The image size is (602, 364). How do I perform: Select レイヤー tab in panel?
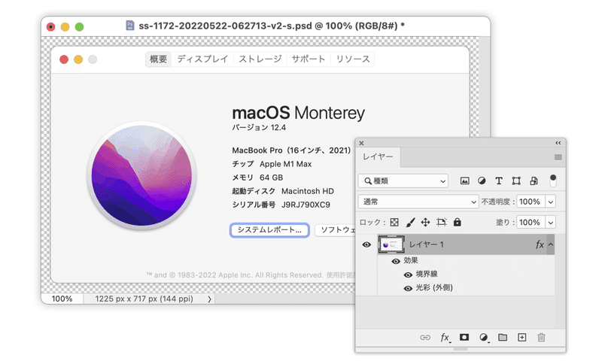[x=379, y=157]
